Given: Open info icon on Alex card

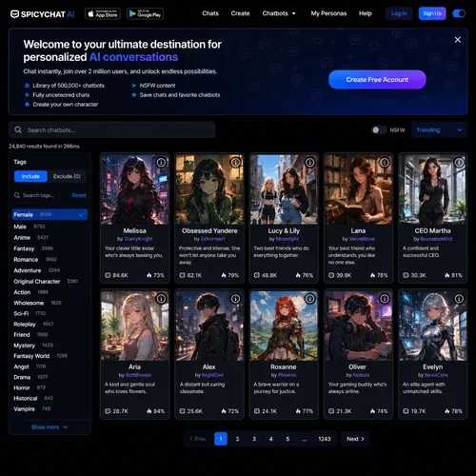Looking at the screenshot, I should (235, 299).
